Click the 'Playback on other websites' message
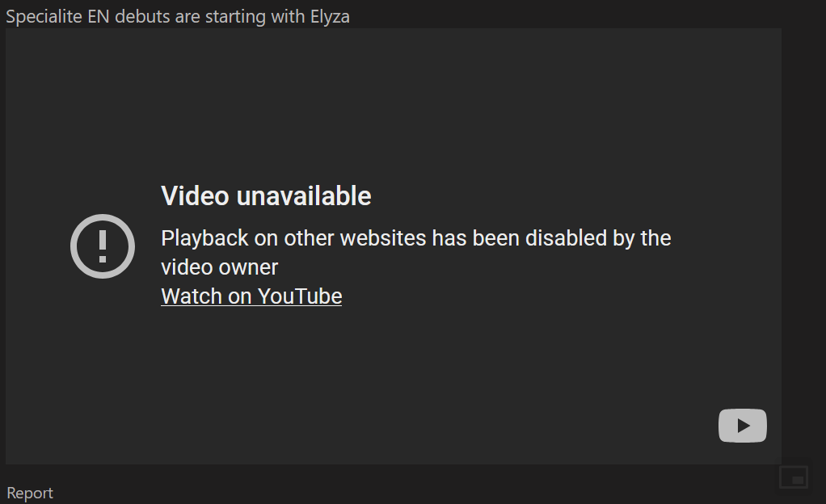Viewport: 826px width, 504px height. pos(415,252)
